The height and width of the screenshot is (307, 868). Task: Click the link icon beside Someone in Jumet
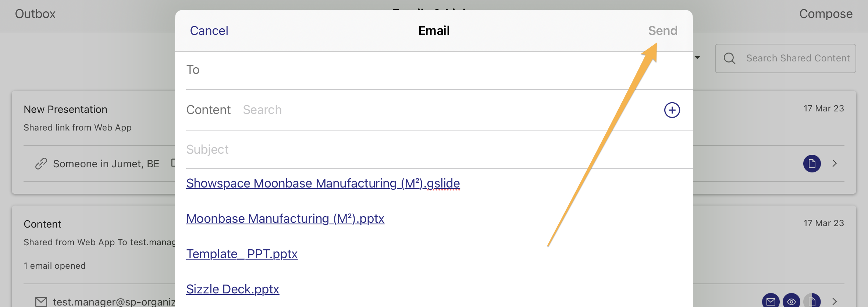(41, 164)
